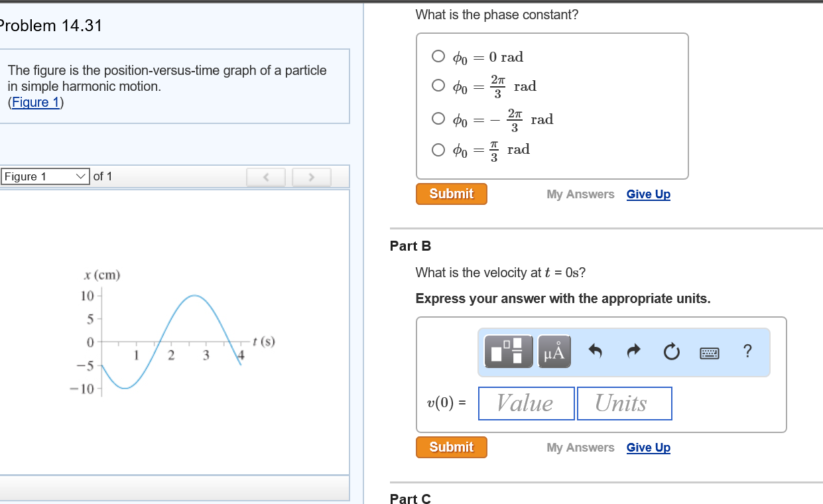The image size is (823, 504).
Task: Select the φ0 = −2π/3 rad option
Action: pyautogui.click(x=438, y=119)
